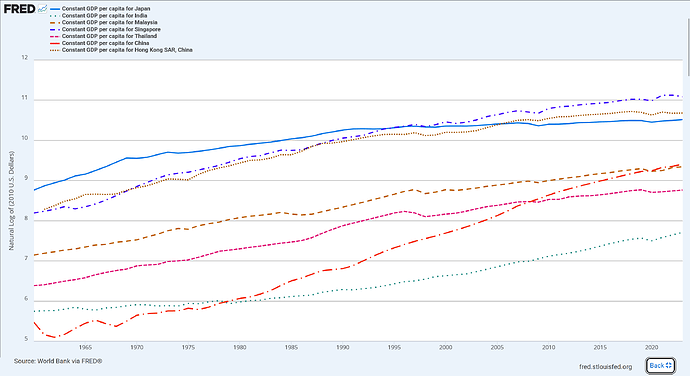Click the 2010 x-axis label
Screen dimensions: 690x376
pos(549,347)
